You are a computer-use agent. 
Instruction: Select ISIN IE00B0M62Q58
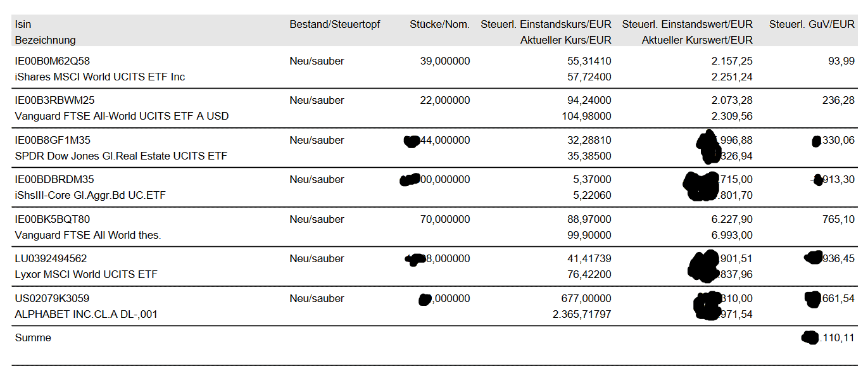coord(52,61)
